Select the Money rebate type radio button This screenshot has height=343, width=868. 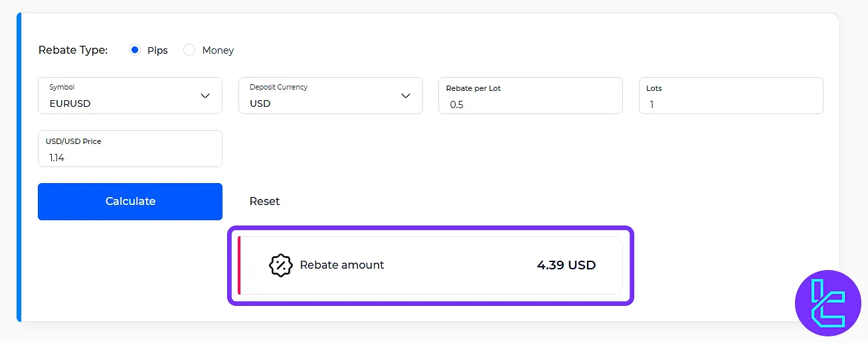[x=189, y=50]
